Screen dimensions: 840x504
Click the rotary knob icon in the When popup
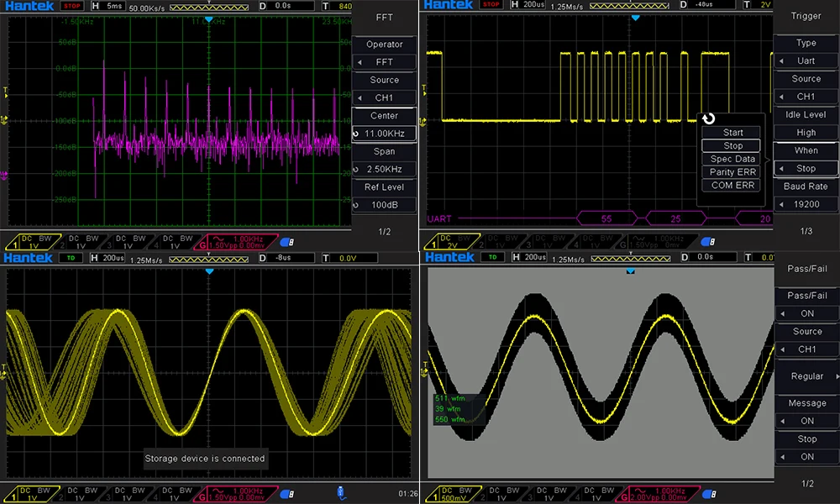coord(708,118)
